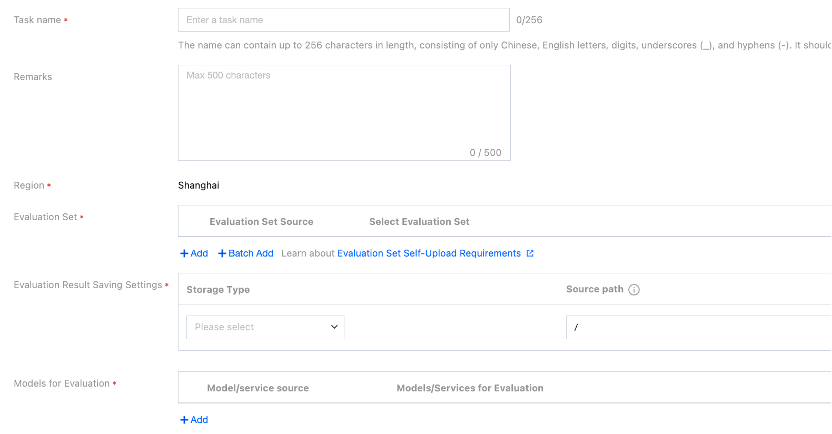Click the Source path input containing '/'

700,327
